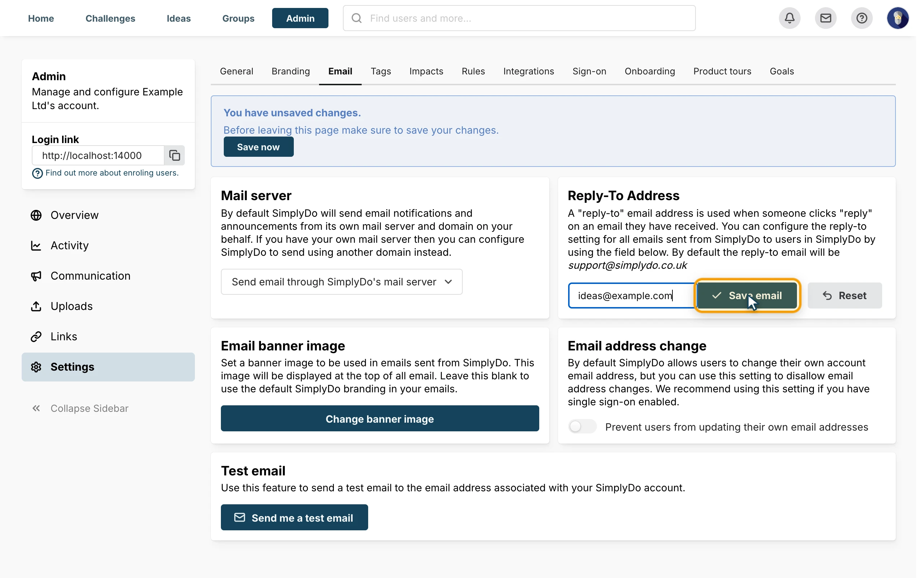Open Uploads in the sidebar

108,306
